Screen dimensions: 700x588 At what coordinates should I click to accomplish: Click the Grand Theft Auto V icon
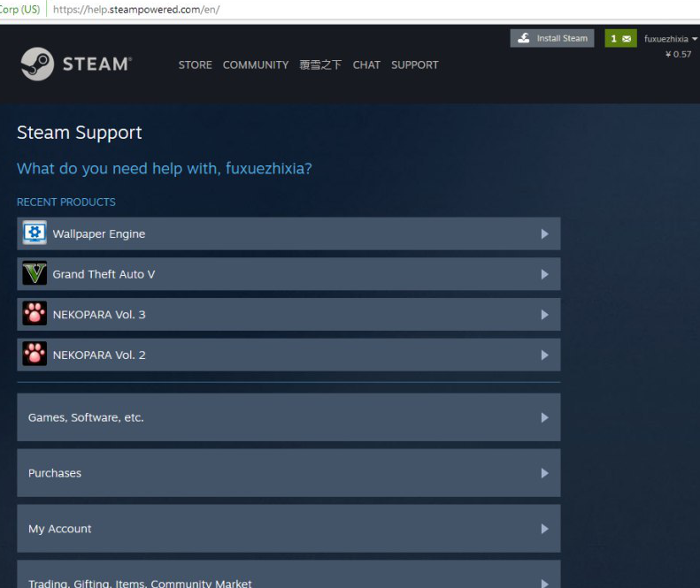(x=35, y=274)
